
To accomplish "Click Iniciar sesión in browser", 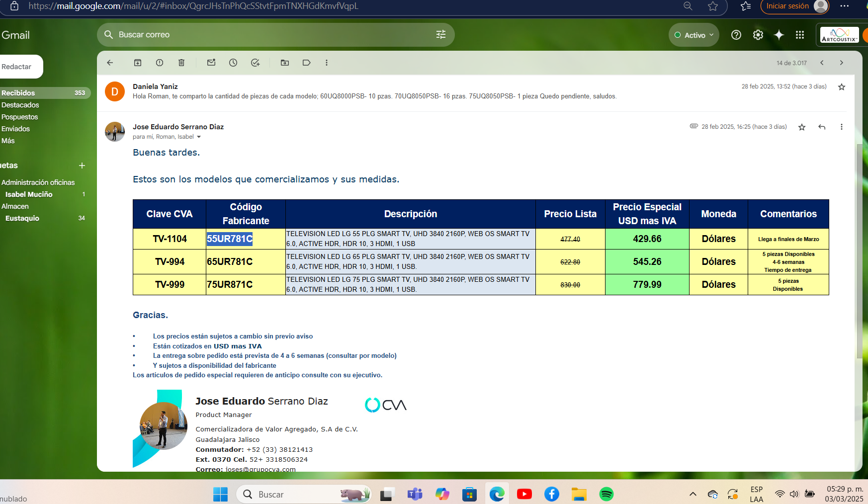I will pyautogui.click(x=794, y=6).
